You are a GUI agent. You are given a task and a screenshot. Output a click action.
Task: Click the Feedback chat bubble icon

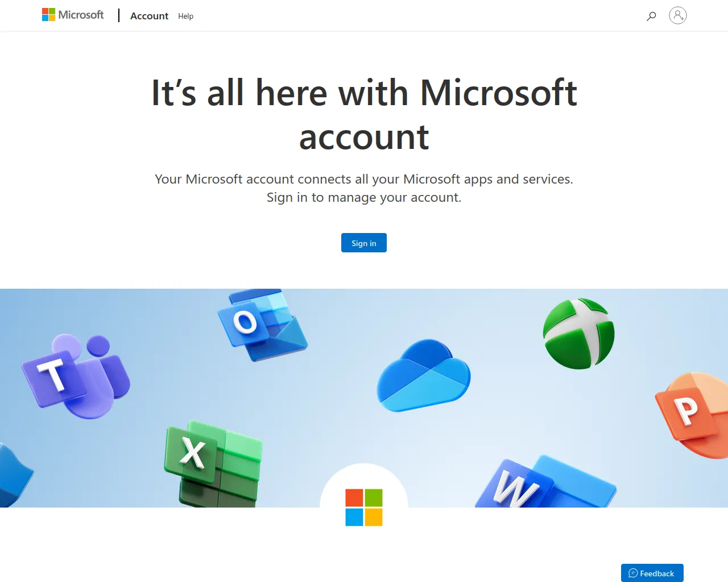coord(633,573)
